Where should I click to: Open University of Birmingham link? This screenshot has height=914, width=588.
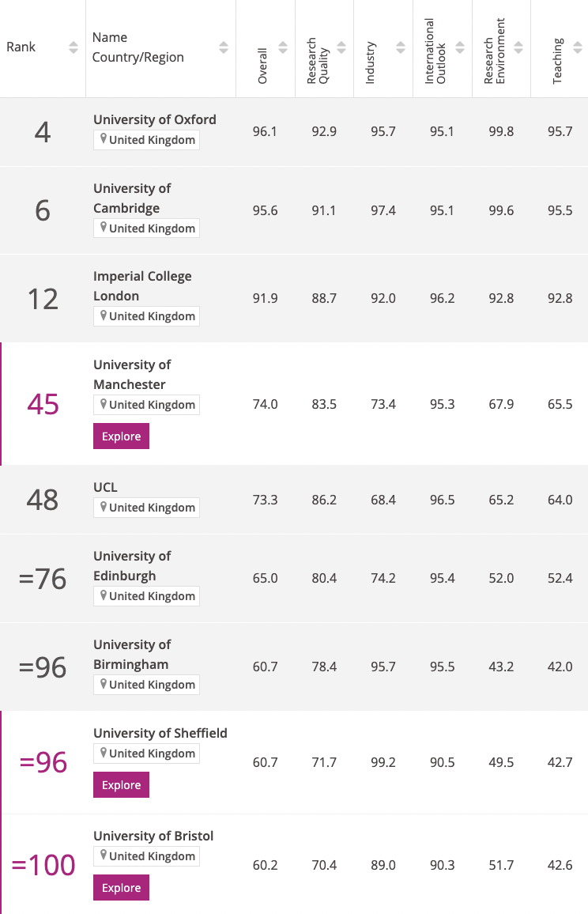coord(132,655)
